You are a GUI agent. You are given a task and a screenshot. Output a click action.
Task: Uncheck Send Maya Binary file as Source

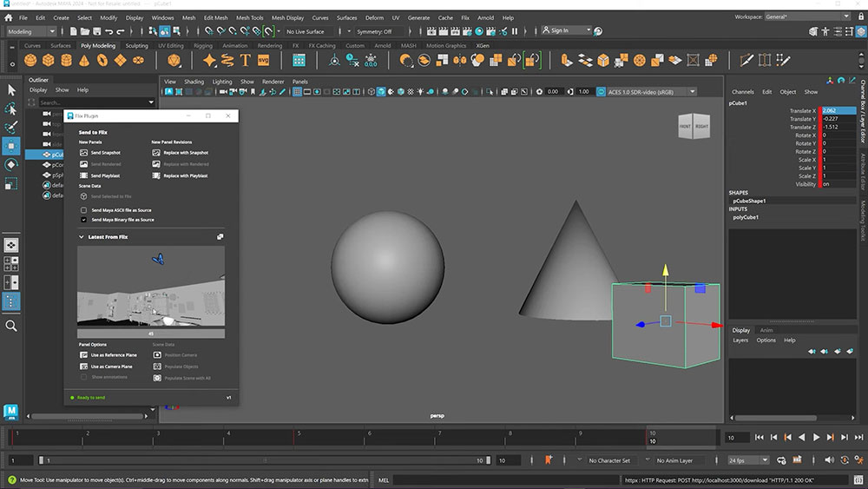pyautogui.click(x=84, y=220)
